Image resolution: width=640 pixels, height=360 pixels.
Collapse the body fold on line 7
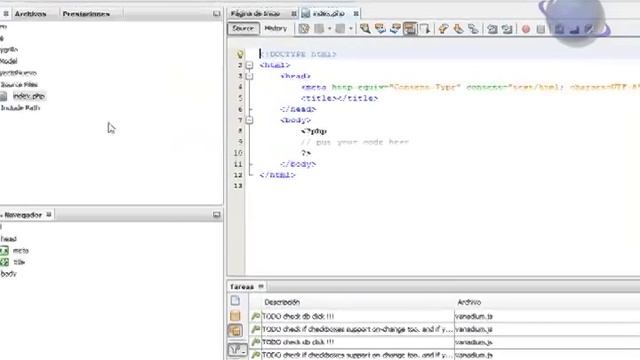coord(249,120)
